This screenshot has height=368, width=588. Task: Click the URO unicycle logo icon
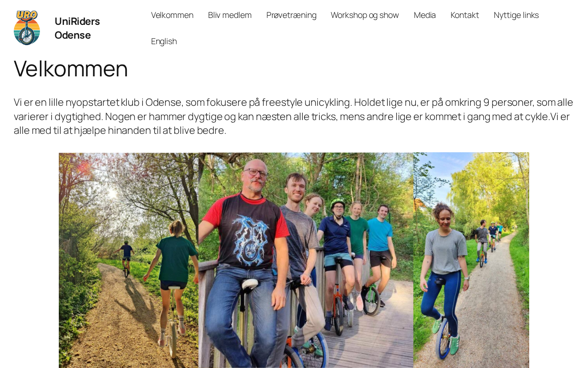coord(27,28)
